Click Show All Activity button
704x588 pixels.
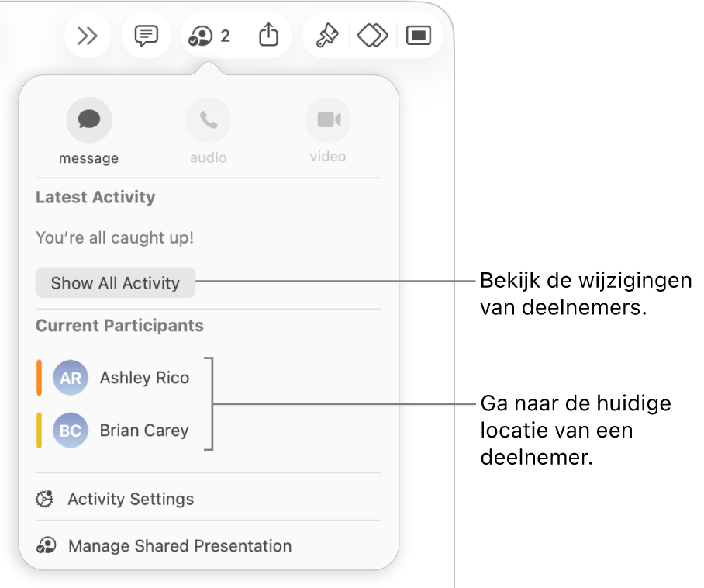pyautogui.click(x=116, y=283)
